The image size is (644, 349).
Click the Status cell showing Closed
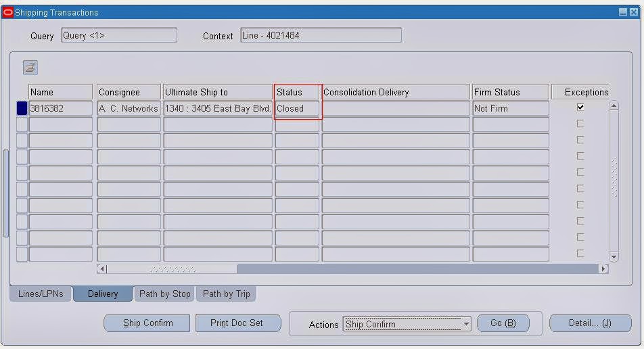pos(297,108)
